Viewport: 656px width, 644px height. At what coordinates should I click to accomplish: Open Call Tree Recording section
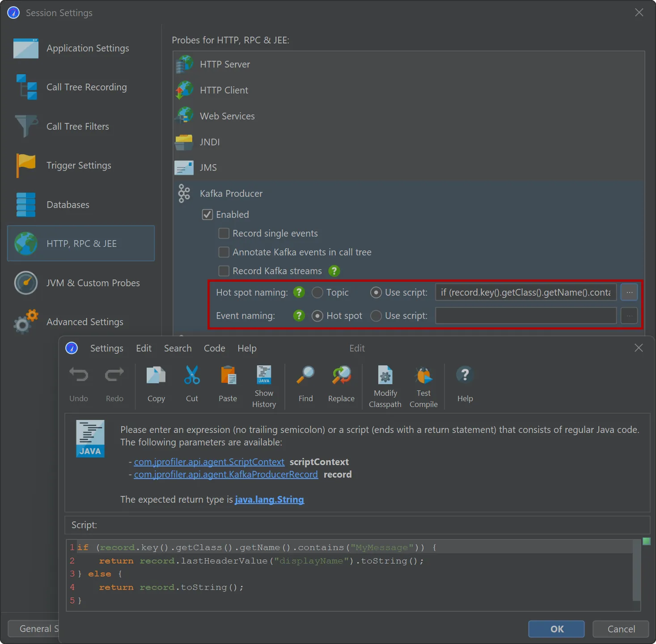pyautogui.click(x=81, y=87)
